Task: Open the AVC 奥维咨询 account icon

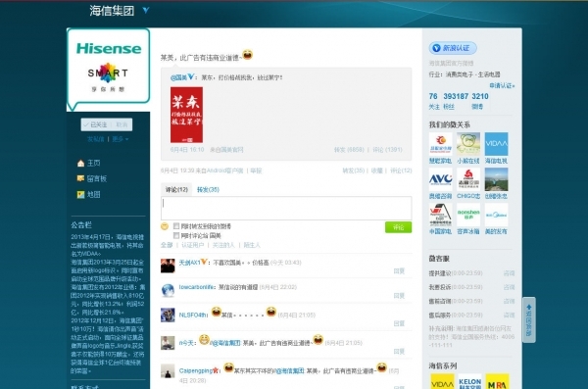Action: (440, 179)
